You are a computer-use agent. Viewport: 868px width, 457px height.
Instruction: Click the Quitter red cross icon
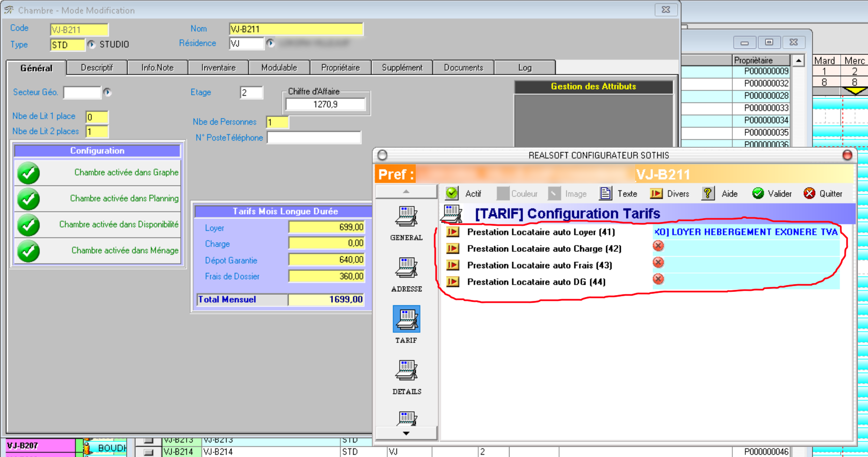click(809, 194)
